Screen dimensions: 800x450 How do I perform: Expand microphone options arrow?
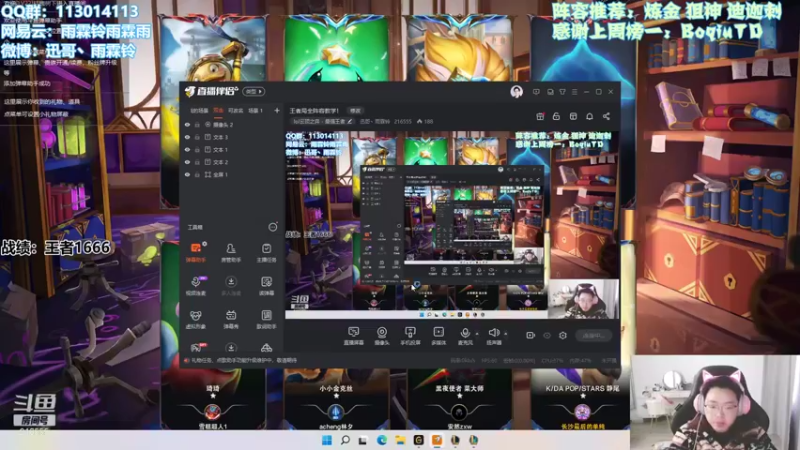477,334
